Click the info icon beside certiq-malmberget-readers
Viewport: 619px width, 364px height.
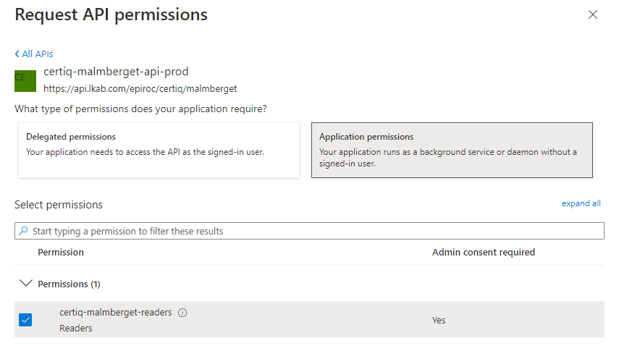182,313
